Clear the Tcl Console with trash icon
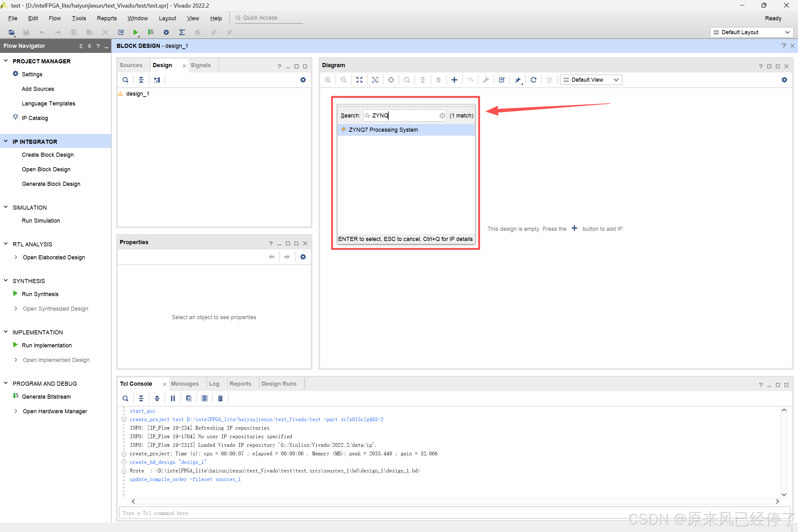798x532 pixels. click(x=220, y=398)
